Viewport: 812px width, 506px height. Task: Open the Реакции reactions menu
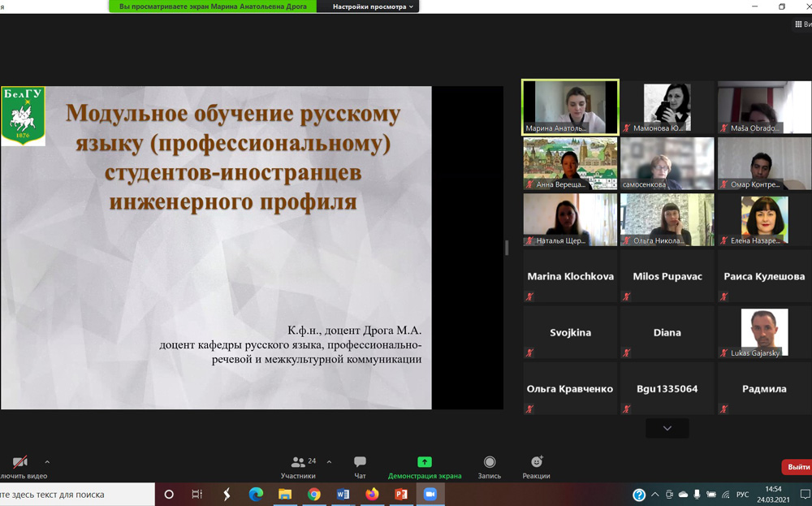pyautogui.click(x=536, y=466)
